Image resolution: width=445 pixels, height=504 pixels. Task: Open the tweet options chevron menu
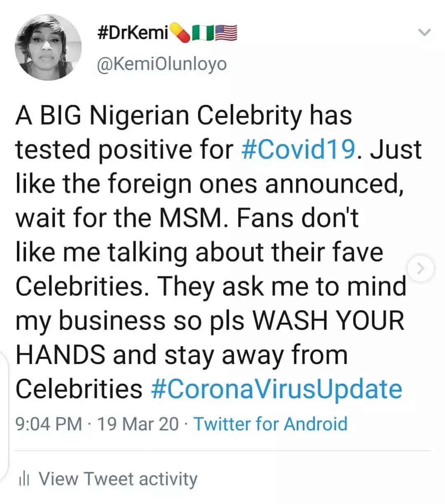424,33
